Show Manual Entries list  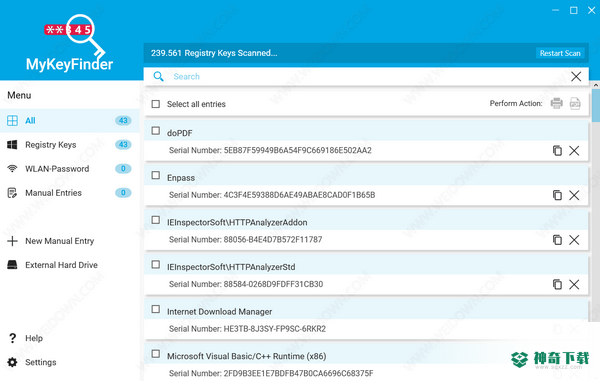(x=70, y=193)
